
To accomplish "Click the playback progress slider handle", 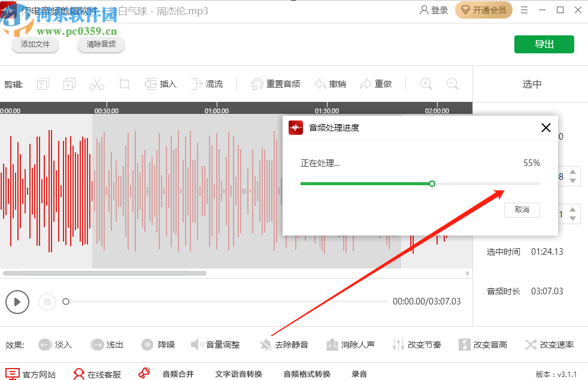I will coord(66,301).
